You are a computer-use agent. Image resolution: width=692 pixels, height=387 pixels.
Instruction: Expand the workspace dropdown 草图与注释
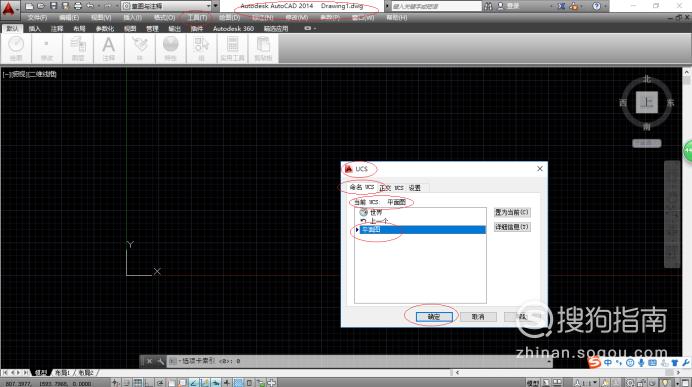(166, 6)
